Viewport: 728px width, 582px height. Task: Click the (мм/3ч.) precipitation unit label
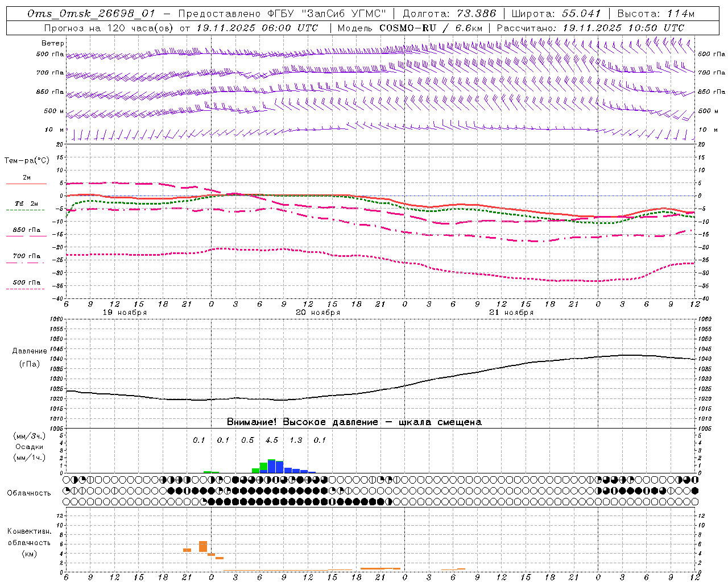click(30, 436)
